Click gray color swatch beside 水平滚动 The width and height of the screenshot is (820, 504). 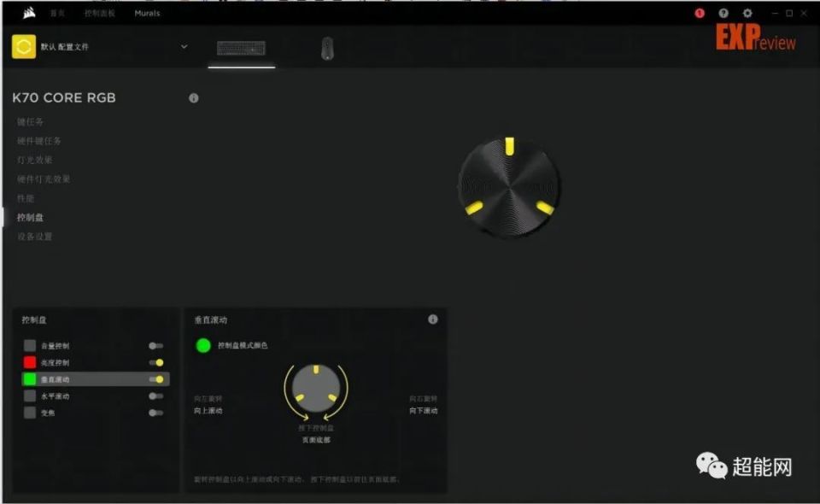click(30, 396)
